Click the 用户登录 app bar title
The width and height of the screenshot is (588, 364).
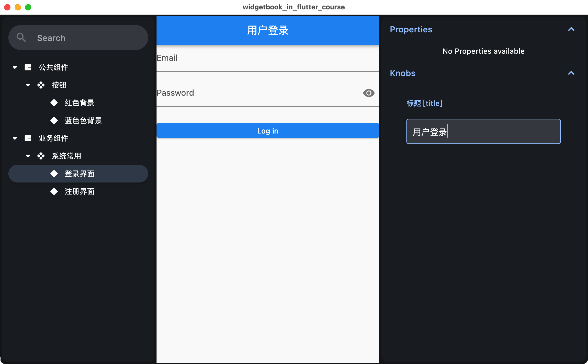[268, 30]
